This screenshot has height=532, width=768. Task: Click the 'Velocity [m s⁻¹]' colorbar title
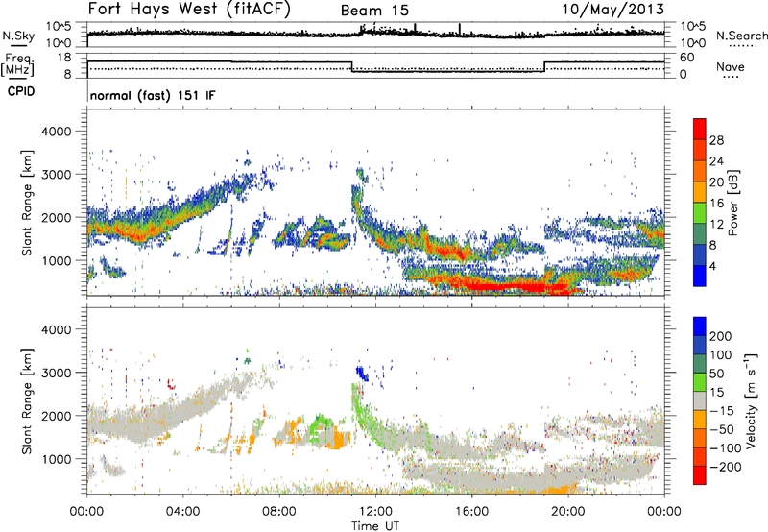click(750, 400)
